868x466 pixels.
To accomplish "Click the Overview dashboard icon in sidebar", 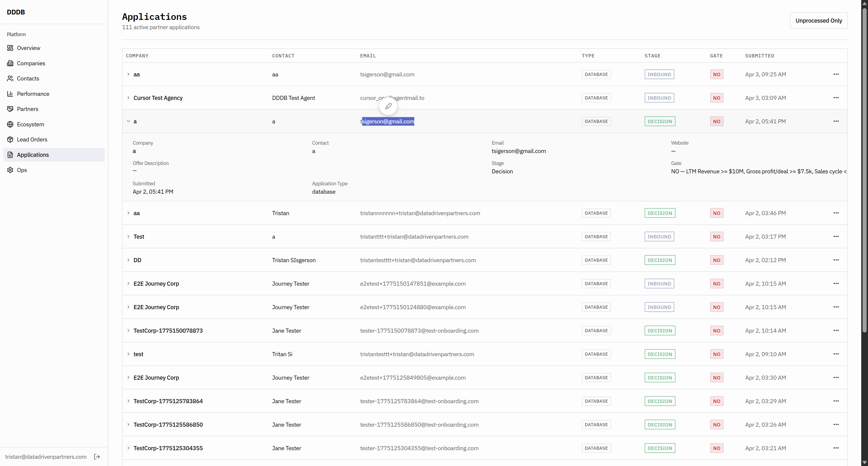I will pos(10,48).
